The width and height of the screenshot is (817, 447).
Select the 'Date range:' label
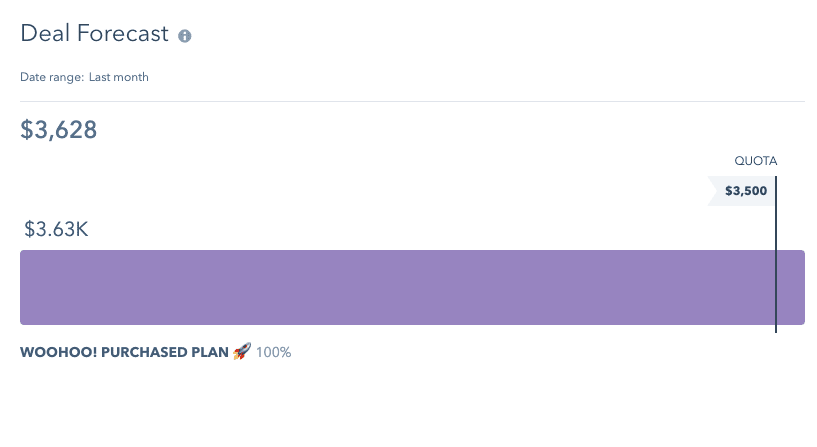[x=52, y=77]
